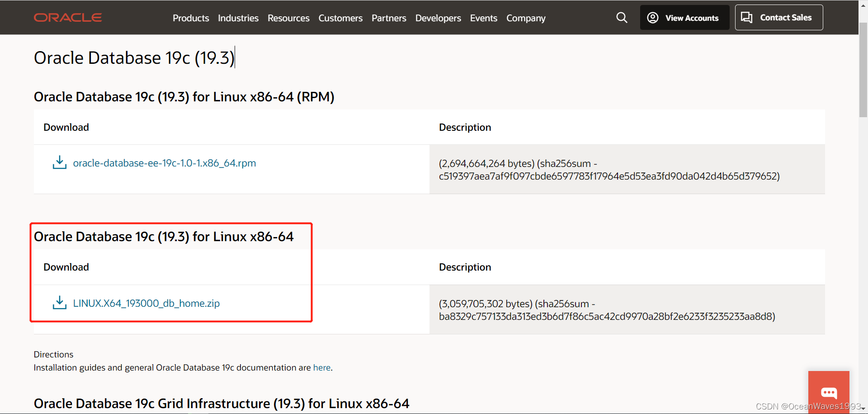Click the Download header in RPM table

[x=66, y=127]
